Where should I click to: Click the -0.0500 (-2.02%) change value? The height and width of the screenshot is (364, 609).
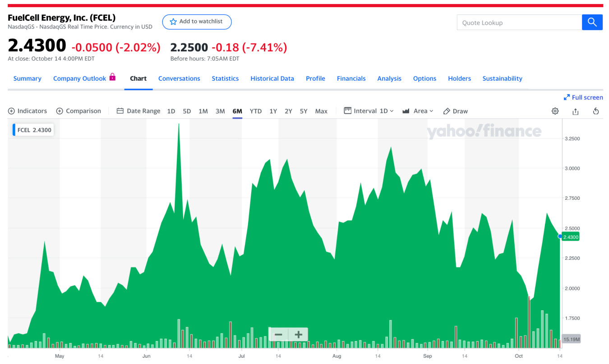click(x=116, y=47)
